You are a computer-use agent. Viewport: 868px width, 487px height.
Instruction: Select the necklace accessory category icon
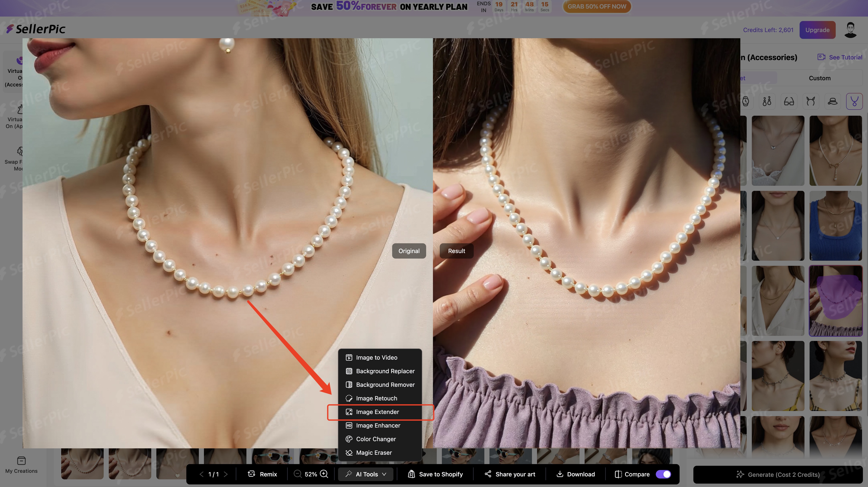click(x=854, y=101)
